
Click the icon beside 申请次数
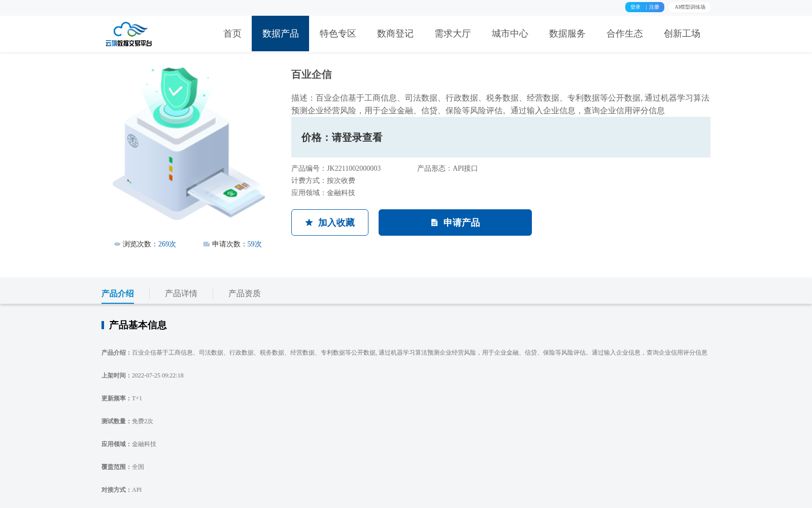[x=207, y=244]
